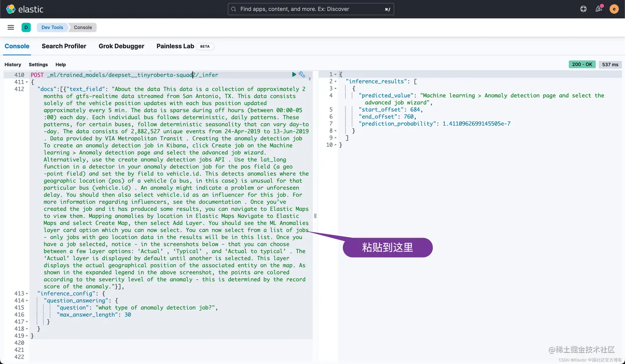Image resolution: width=625 pixels, height=364 pixels.
Task: Open the Grok Debugger tab
Action: pyautogui.click(x=122, y=46)
